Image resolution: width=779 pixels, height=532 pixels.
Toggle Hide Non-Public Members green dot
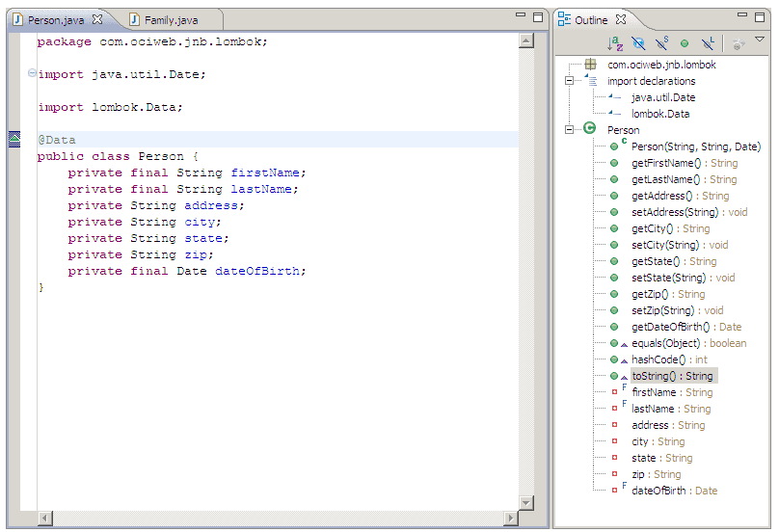pyautogui.click(x=685, y=43)
